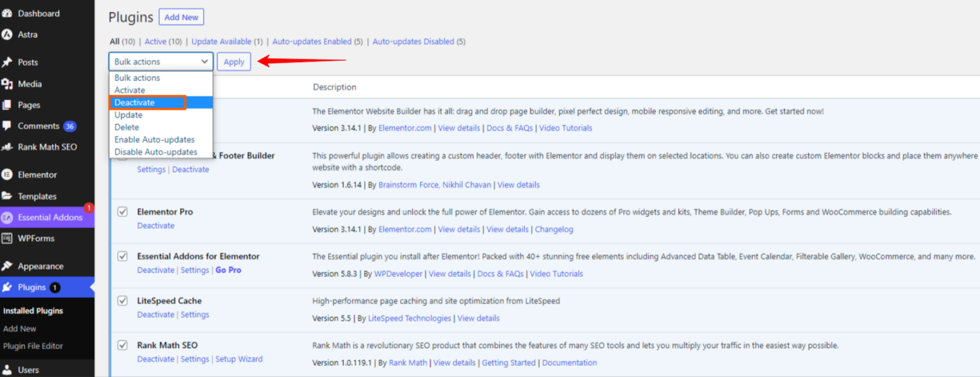Open the Comments bubble icon
This screenshot has height=377, width=980.
(7, 126)
